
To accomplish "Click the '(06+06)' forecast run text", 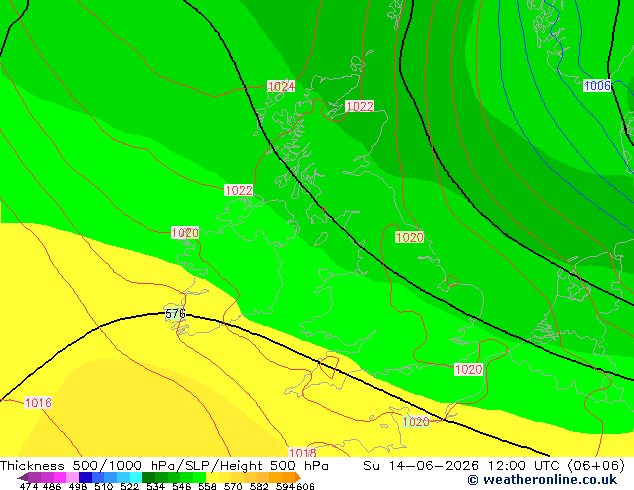I will pos(596,465).
